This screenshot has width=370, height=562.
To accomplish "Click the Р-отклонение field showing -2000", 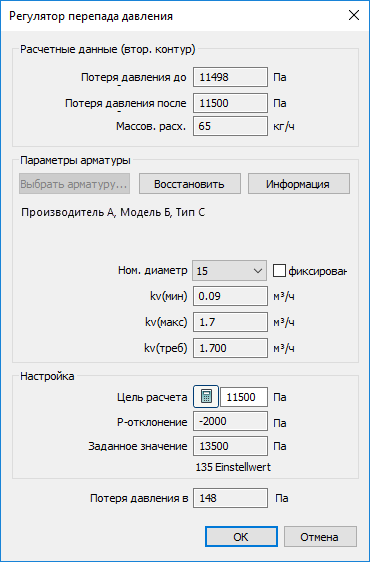I will point(230,421).
